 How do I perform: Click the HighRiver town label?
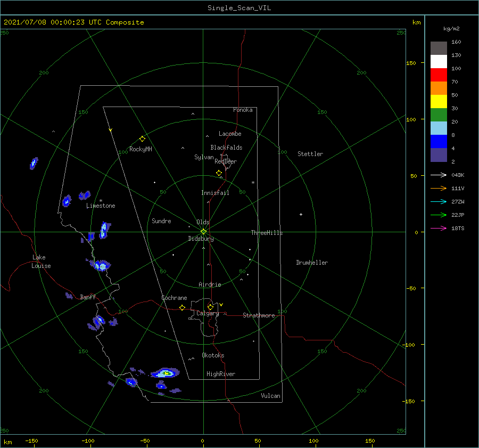(221, 374)
